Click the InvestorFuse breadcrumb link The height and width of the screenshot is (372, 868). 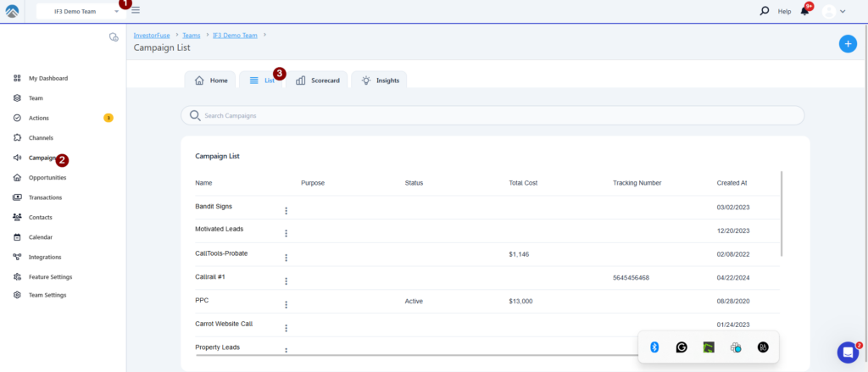click(x=152, y=35)
